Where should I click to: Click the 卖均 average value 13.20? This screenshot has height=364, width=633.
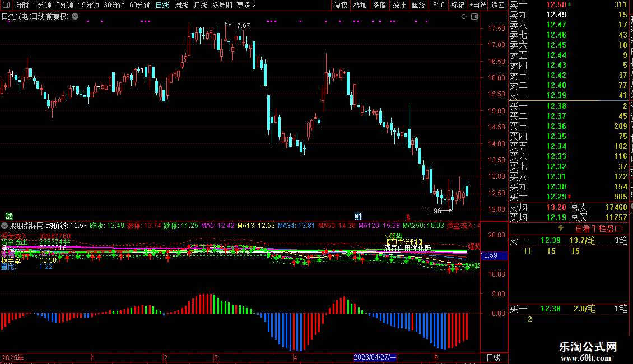coord(556,207)
